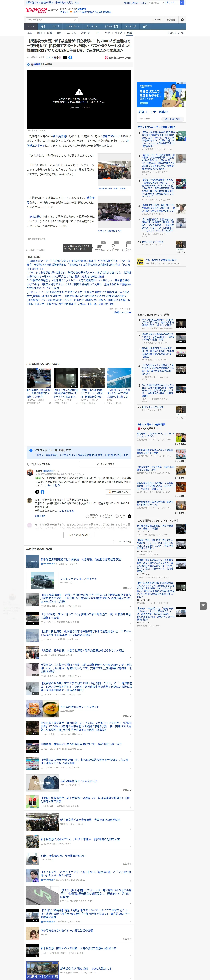
Task: Select the ランキング navigation tab
Action: [130, 27]
